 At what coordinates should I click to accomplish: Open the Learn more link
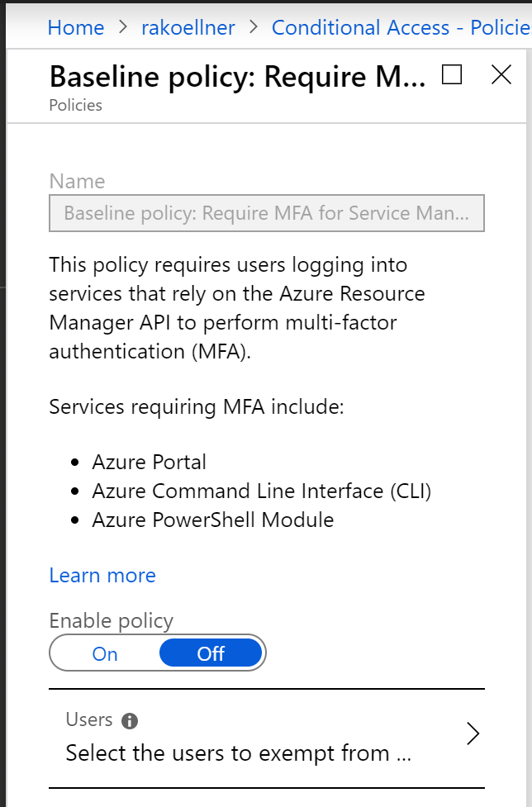point(102,575)
